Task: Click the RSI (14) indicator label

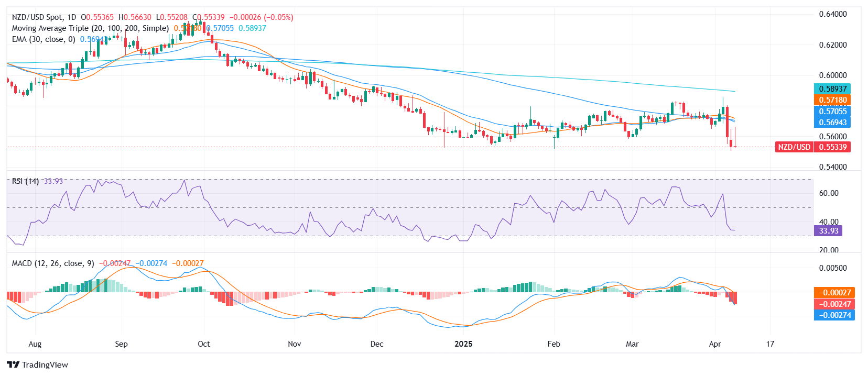Action: coord(25,181)
